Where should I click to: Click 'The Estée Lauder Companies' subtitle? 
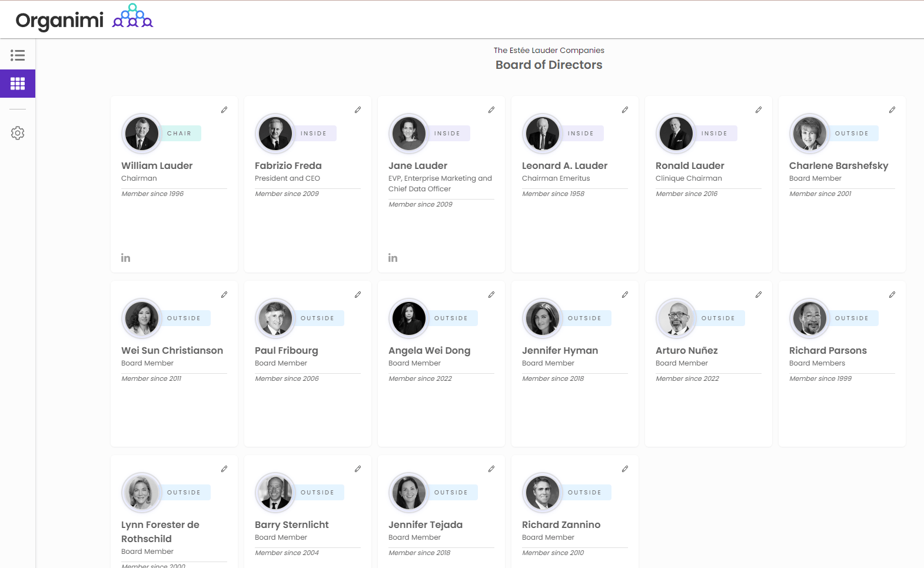(549, 51)
